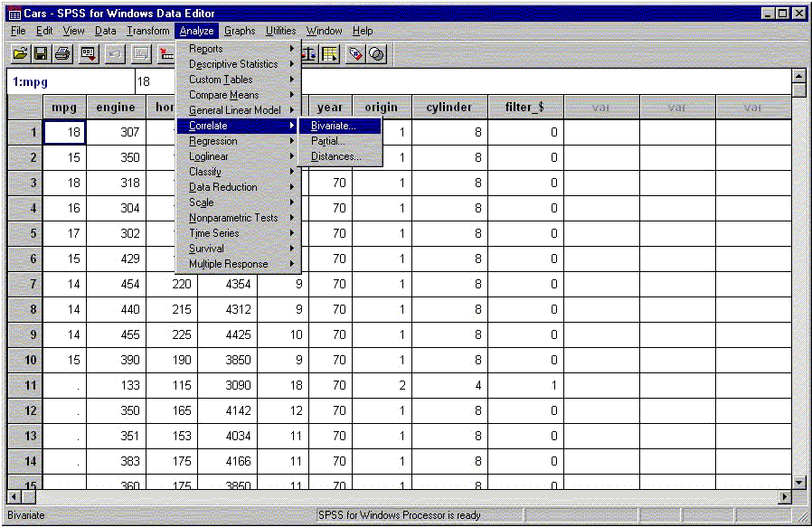Select origin cell in row 11
812x527 pixels.
click(382, 386)
